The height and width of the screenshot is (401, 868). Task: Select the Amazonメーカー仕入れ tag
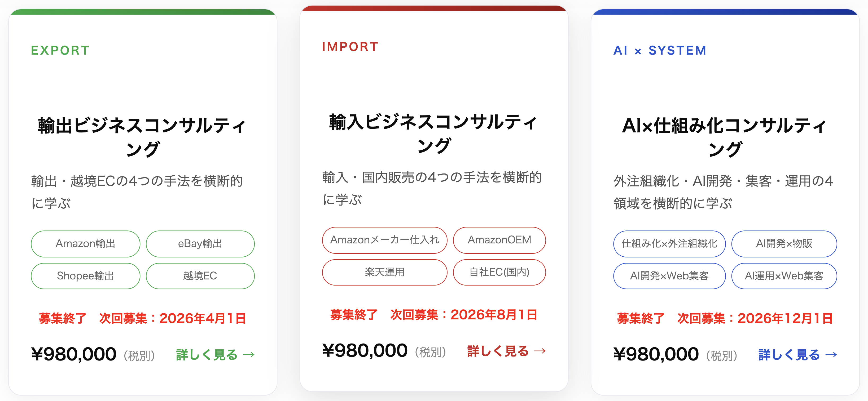coord(384,240)
